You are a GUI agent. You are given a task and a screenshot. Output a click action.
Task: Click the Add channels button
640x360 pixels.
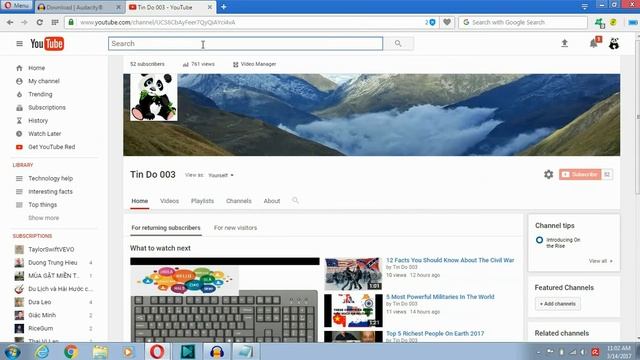click(558, 304)
